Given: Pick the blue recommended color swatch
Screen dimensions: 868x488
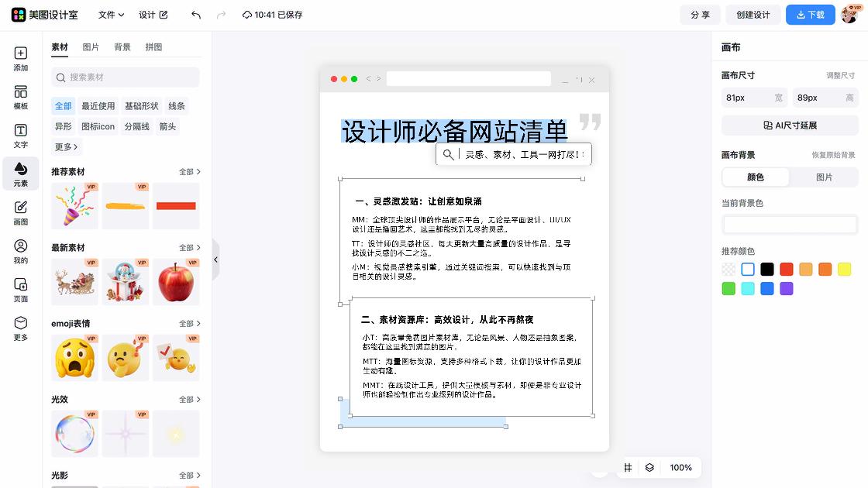Looking at the screenshot, I should point(767,288).
